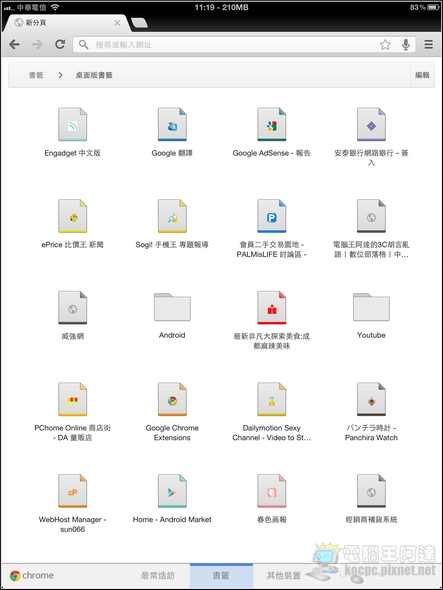Reload the page with the refresh icon
This screenshot has width=443, height=590.
(60, 44)
